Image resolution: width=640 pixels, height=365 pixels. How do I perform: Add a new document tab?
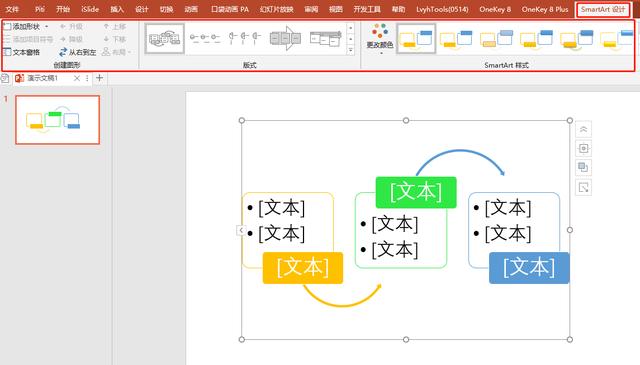click(99, 78)
